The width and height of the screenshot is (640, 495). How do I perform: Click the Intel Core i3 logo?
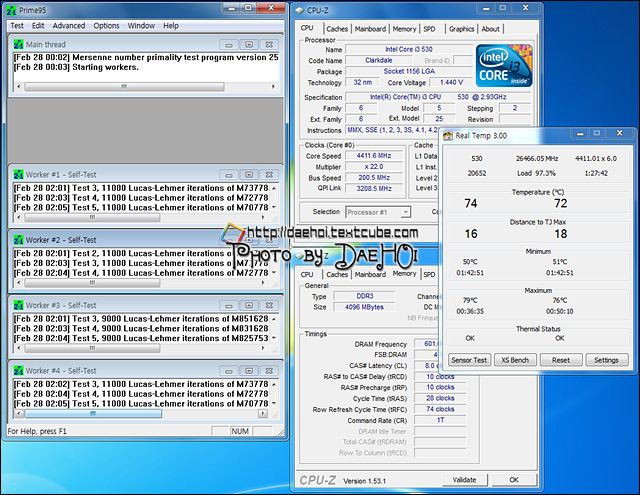click(504, 66)
